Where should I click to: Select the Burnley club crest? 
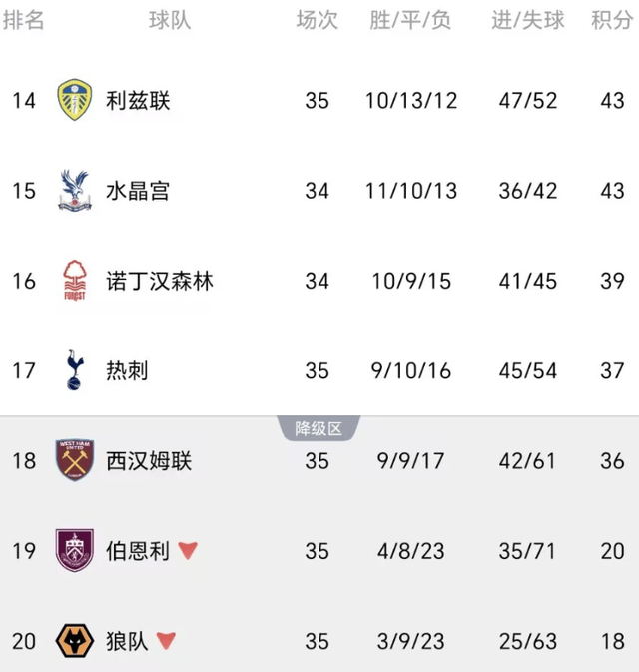(75, 551)
